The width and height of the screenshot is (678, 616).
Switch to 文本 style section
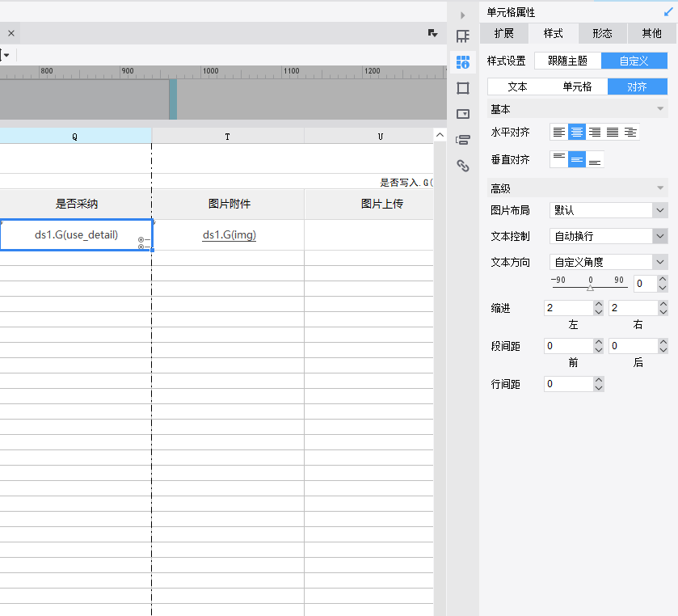click(x=517, y=86)
